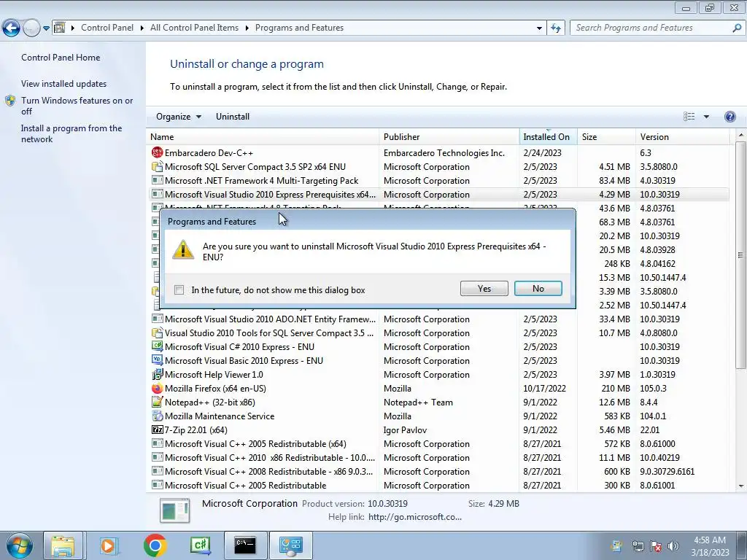Viewport: 747px width, 560px height.
Task: Open Control Panel Home link
Action: point(61,57)
